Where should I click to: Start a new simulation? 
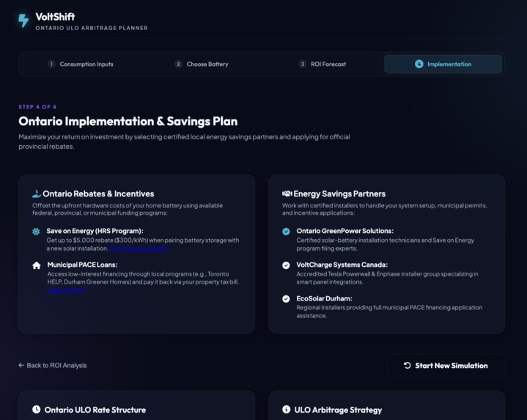(x=446, y=366)
